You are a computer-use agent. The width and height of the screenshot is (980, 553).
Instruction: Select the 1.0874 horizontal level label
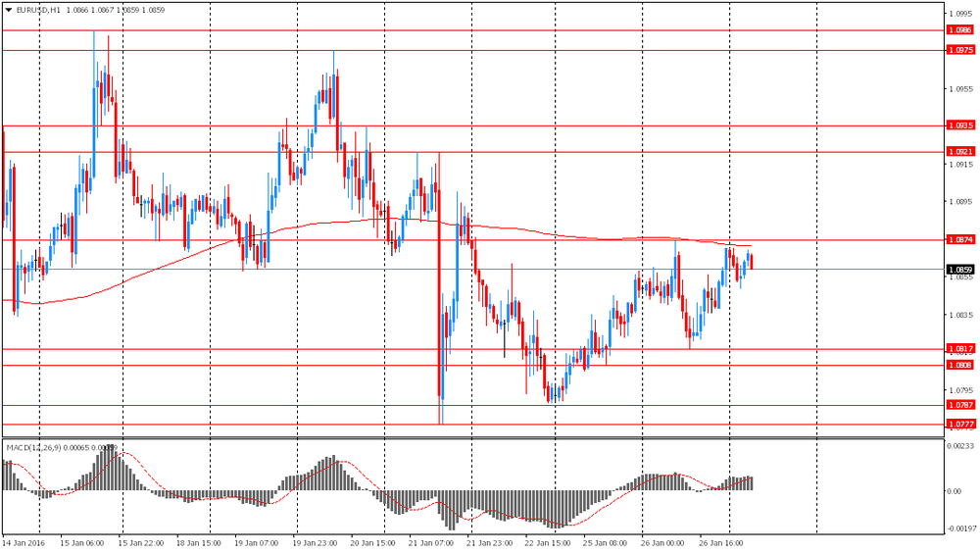click(x=960, y=239)
